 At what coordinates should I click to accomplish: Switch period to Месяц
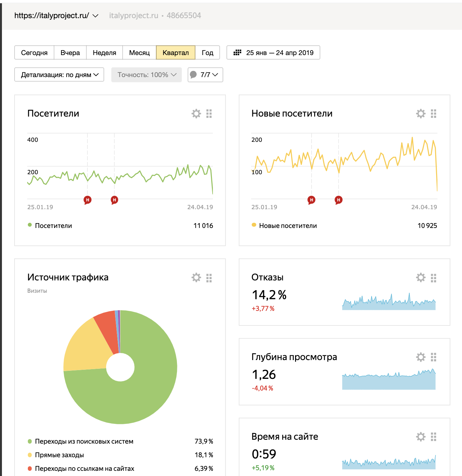139,53
